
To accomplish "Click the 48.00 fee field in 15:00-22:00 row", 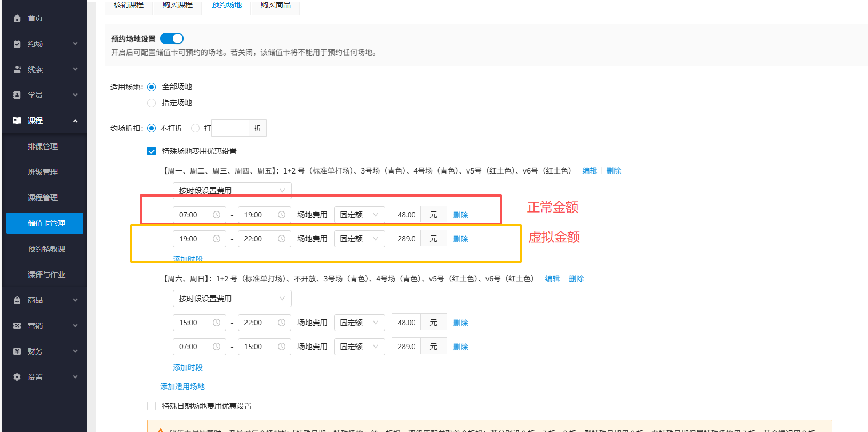I will [x=406, y=323].
